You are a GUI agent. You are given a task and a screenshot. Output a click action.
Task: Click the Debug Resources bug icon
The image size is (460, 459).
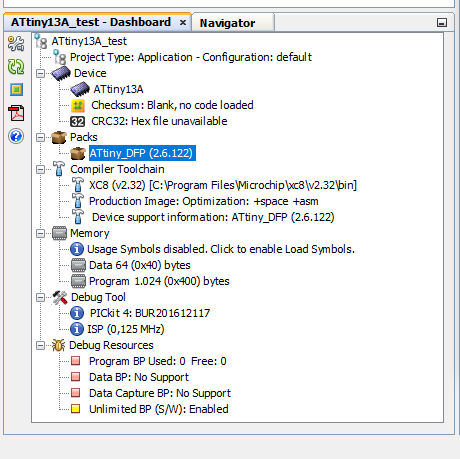tap(58, 345)
